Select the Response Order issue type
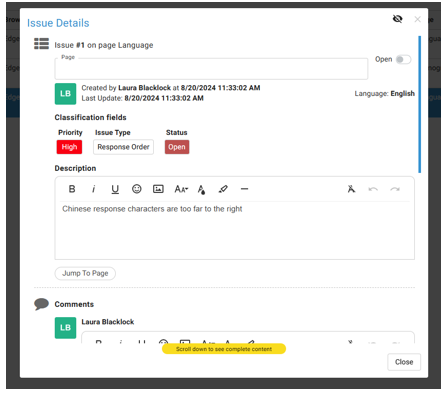 click(123, 147)
